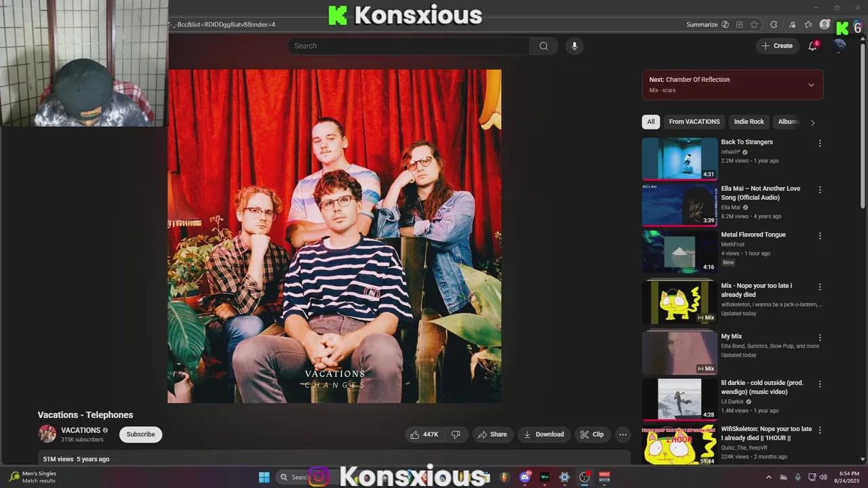Open YouTube notifications bell

(812, 46)
